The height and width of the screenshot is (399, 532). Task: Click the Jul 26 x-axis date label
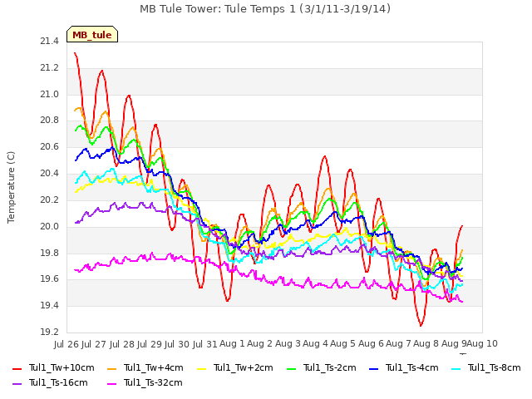tap(66, 344)
